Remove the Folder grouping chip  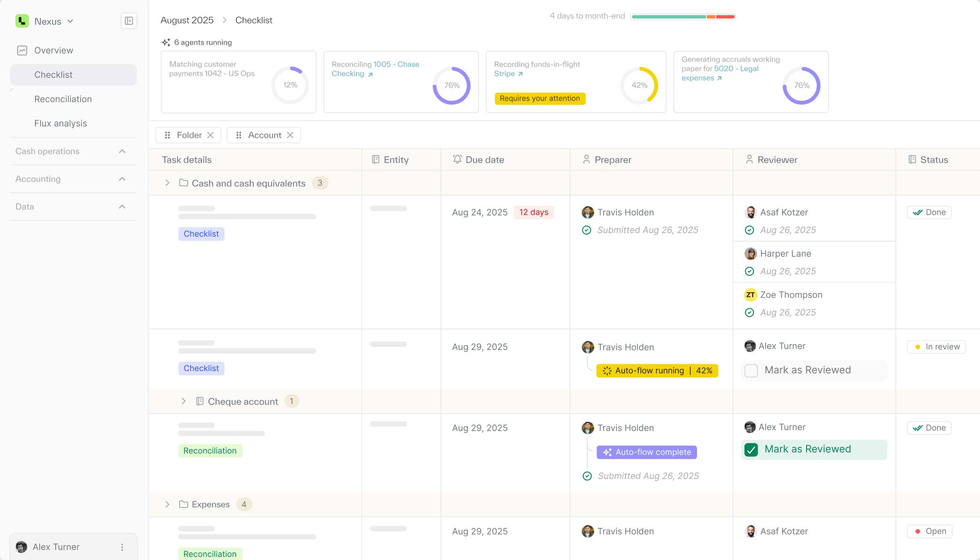211,135
